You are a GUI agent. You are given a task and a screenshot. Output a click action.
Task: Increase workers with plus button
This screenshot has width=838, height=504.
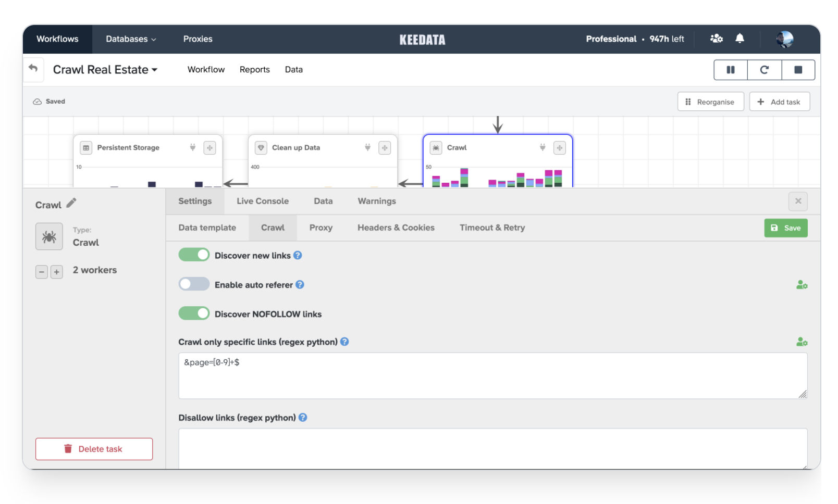pos(57,272)
